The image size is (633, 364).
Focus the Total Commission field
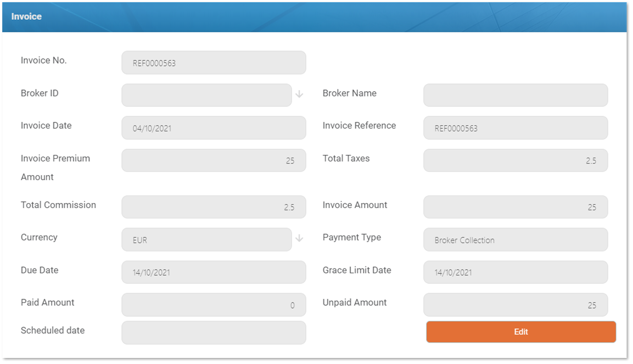coord(214,207)
